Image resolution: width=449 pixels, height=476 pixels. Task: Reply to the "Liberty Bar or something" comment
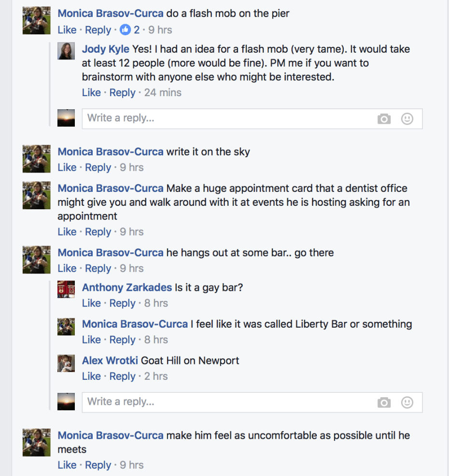tap(122, 340)
